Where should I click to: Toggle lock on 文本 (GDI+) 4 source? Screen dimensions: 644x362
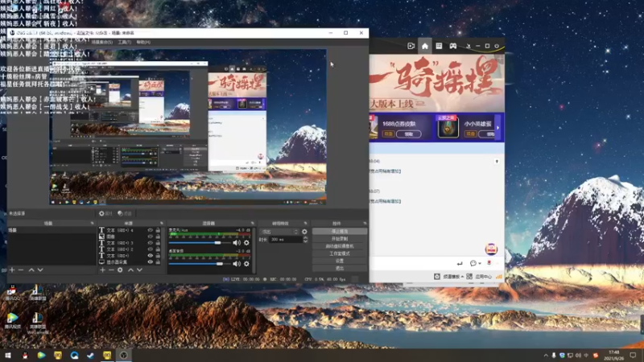point(158,230)
